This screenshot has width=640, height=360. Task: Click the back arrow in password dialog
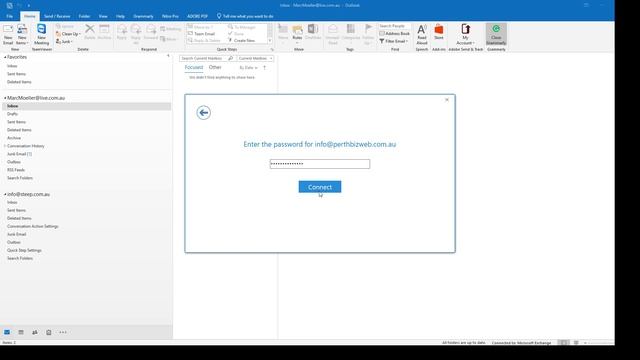click(203, 113)
